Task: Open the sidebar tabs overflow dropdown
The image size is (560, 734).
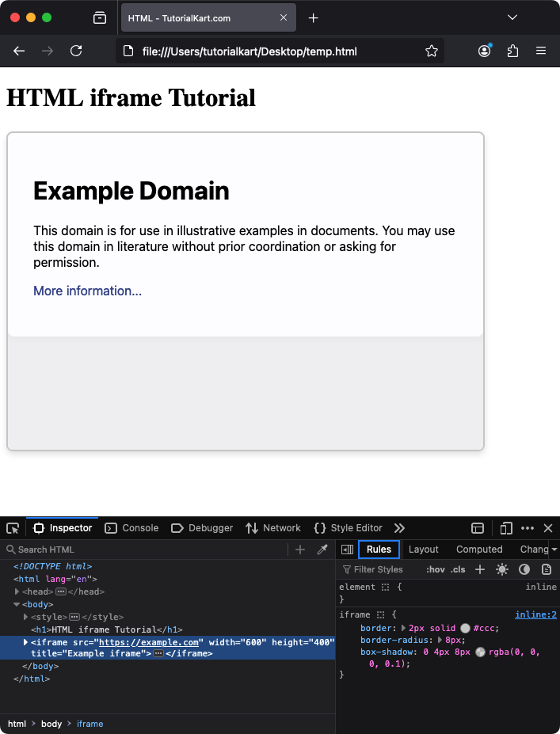Action: (x=554, y=549)
